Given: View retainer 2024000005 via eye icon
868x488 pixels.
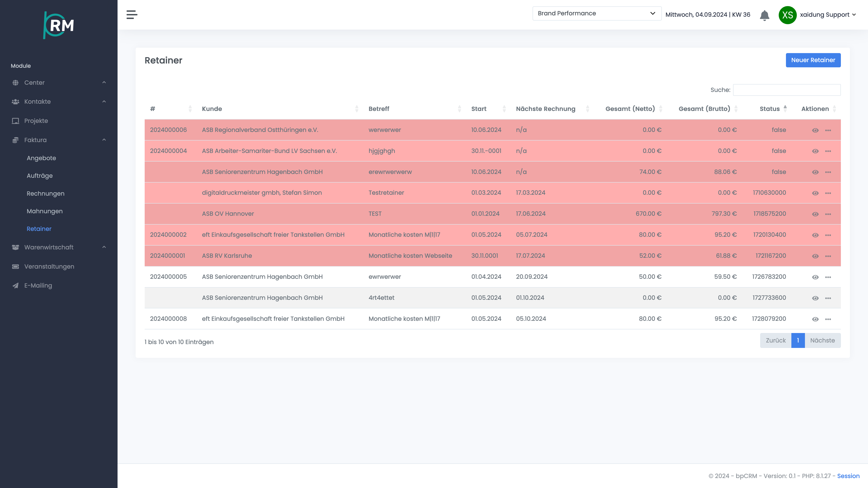Looking at the screenshot, I should pos(815,277).
